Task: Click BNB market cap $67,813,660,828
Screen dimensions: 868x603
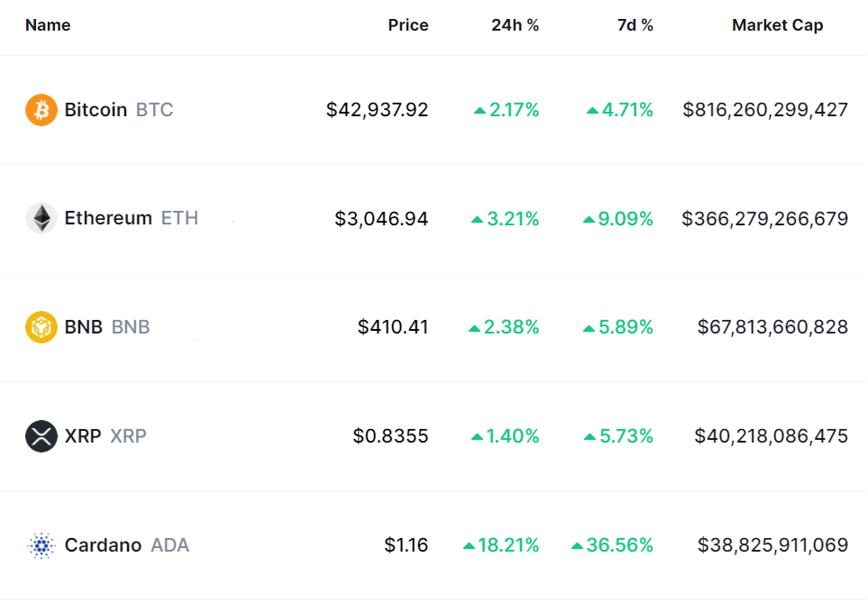Action: 772,327
